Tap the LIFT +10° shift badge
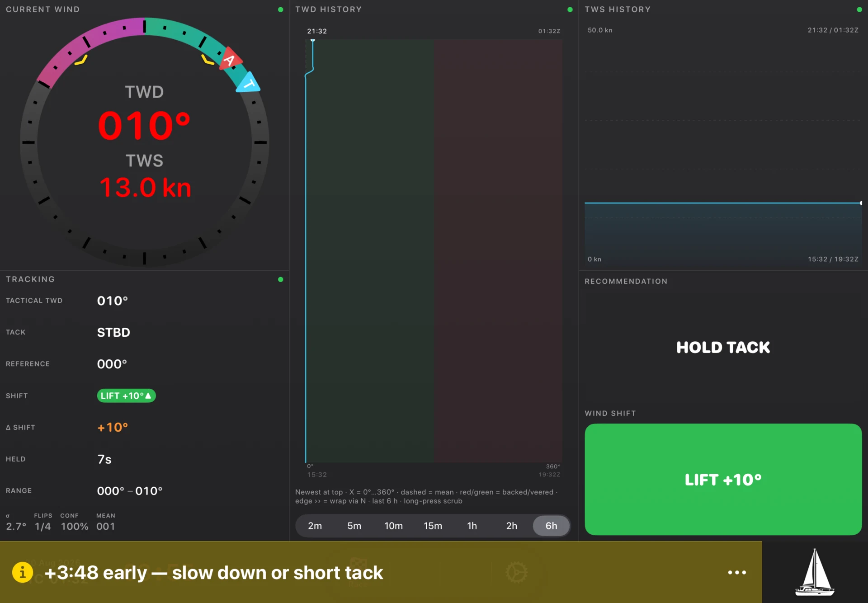The height and width of the screenshot is (603, 868). (126, 396)
